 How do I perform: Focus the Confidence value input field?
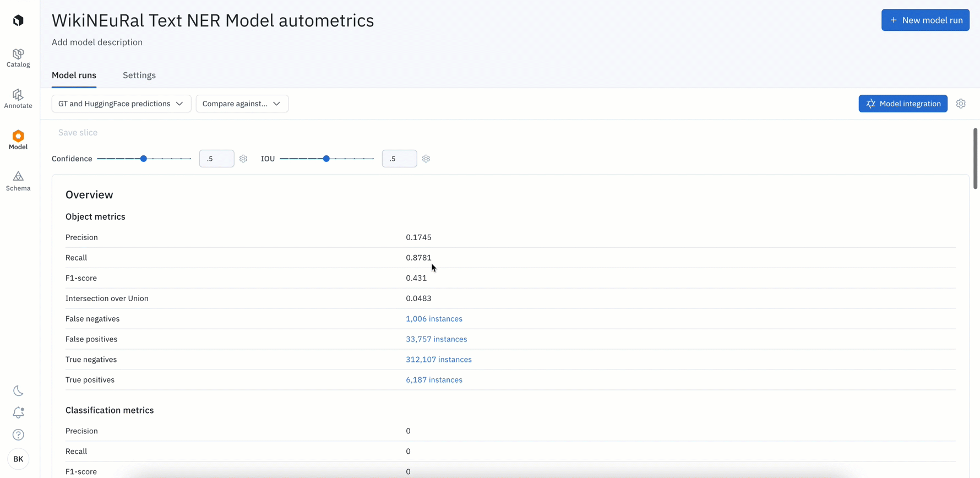click(x=216, y=159)
